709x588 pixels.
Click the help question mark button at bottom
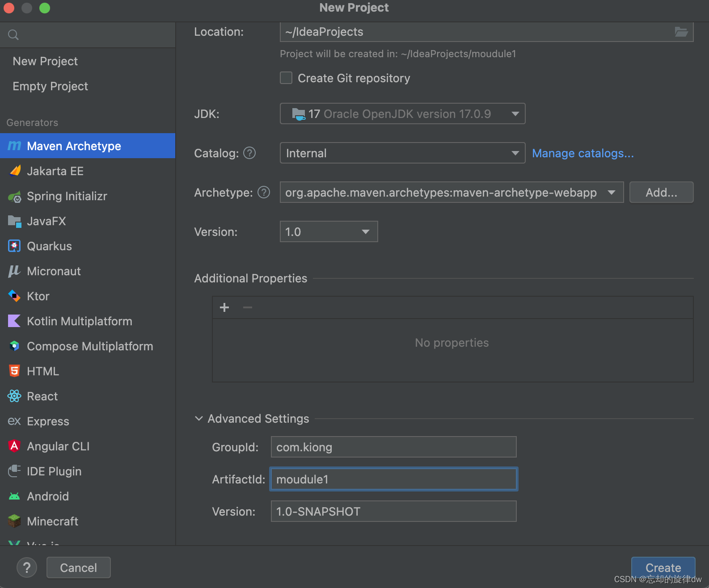tap(27, 567)
